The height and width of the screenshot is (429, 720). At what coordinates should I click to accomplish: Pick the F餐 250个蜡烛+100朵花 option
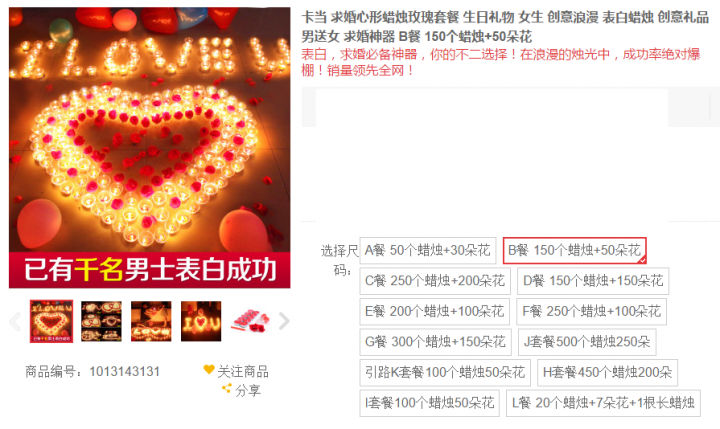(x=591, y=311)
